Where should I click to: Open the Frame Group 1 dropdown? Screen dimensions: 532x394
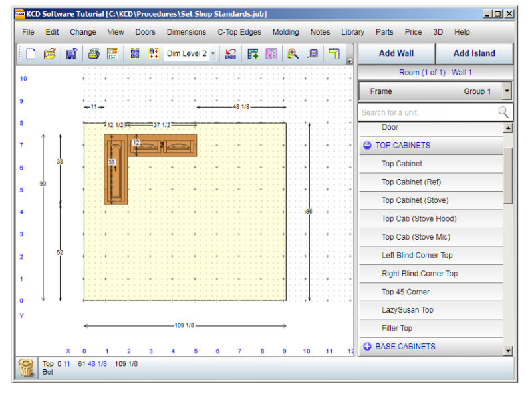pos(505,91)
